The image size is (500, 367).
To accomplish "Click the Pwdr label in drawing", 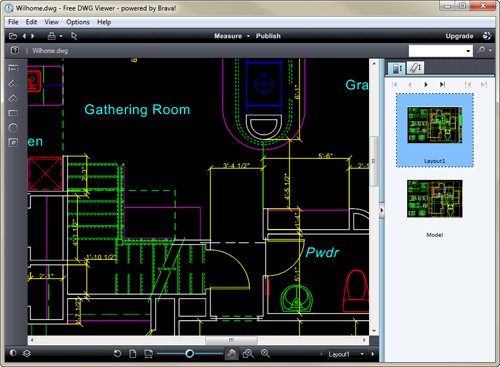I will (322, 252).
